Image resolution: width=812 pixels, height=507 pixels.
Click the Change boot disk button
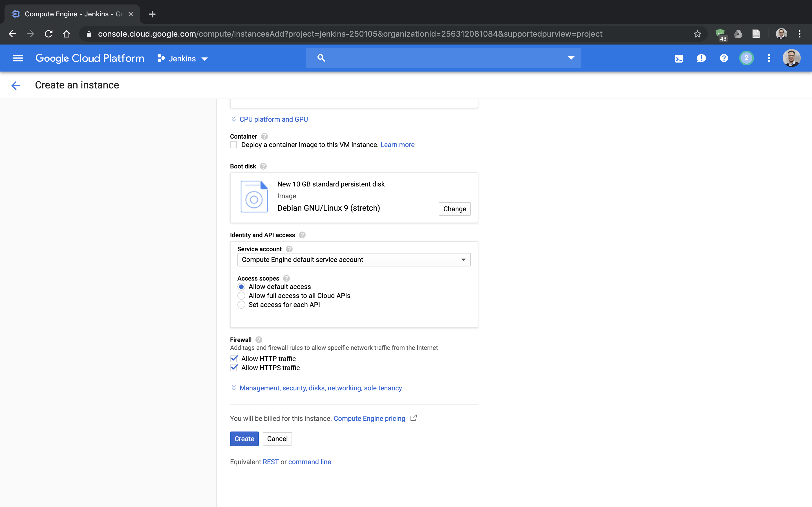coord(454,209)
